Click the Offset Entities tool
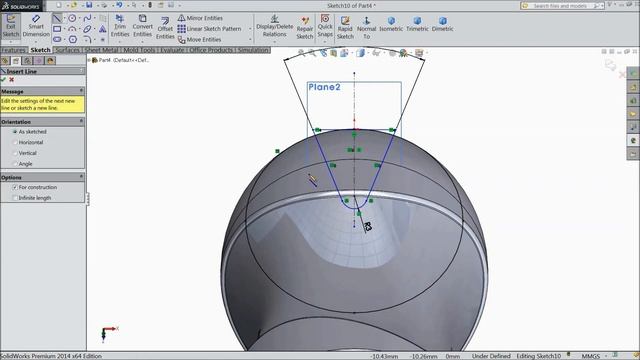The height and width of the screenshot is (360, 640). coord(165,28)
